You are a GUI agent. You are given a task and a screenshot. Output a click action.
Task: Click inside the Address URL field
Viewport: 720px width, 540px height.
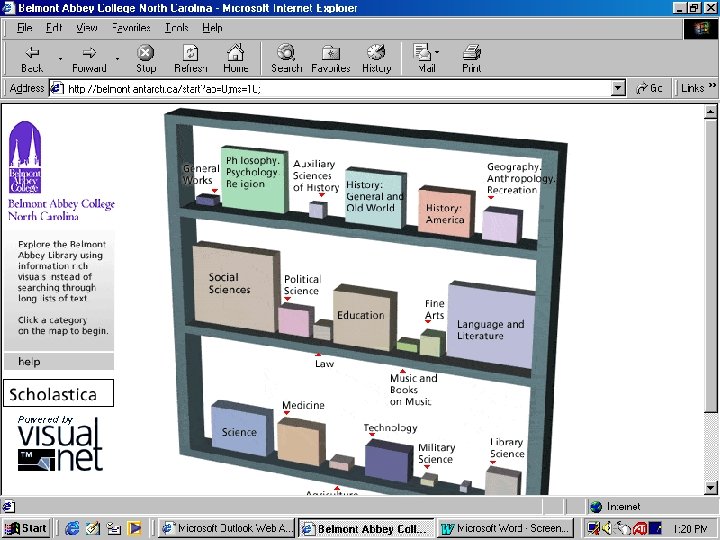338,88
